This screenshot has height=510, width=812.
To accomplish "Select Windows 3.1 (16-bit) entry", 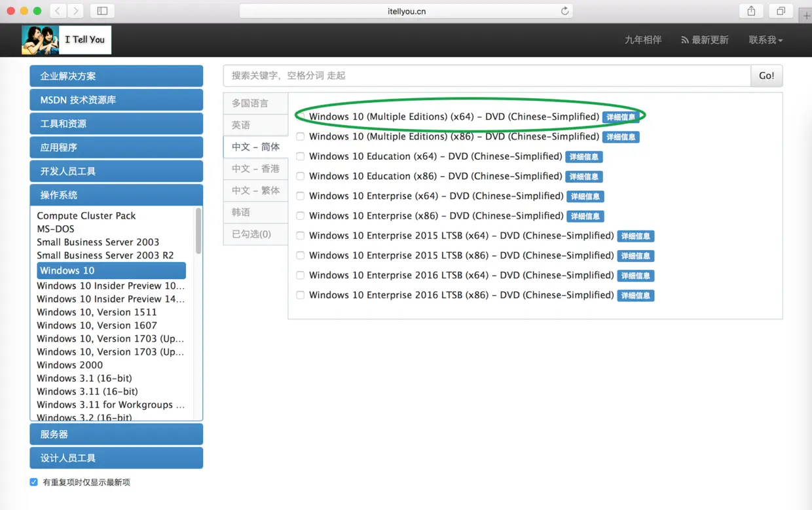I will coord(84,378).
